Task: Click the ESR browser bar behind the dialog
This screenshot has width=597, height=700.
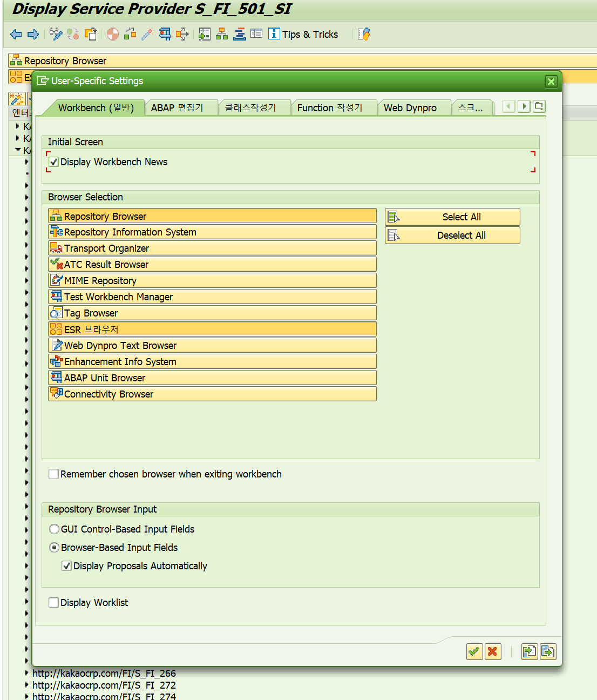Action: click(19, 77)
